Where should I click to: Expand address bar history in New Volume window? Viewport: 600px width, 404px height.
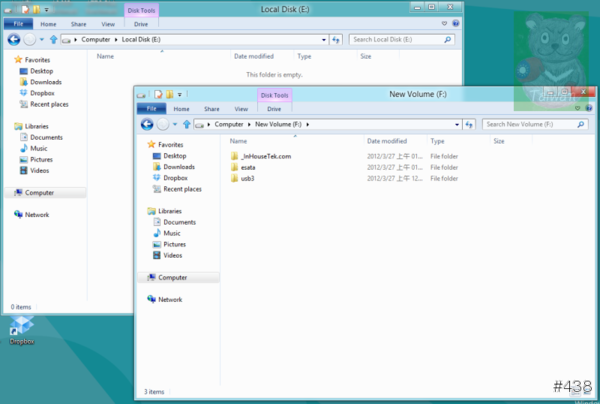[x=457, y=124]
